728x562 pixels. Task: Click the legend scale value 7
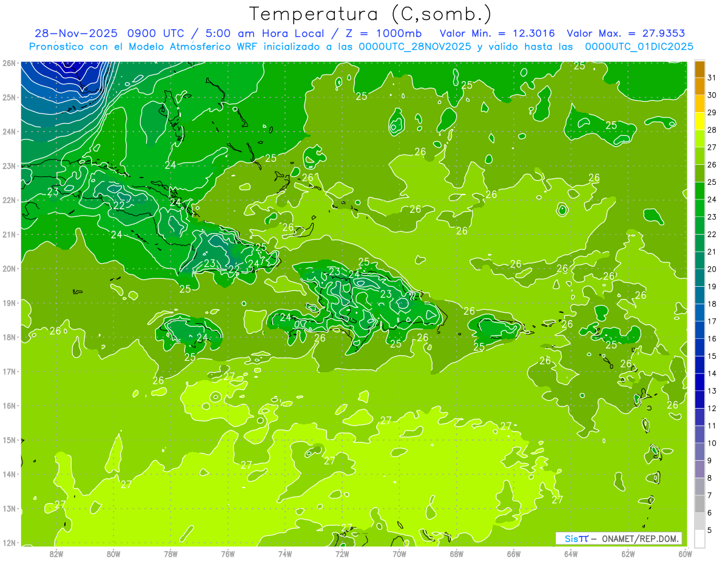[709, 495]
